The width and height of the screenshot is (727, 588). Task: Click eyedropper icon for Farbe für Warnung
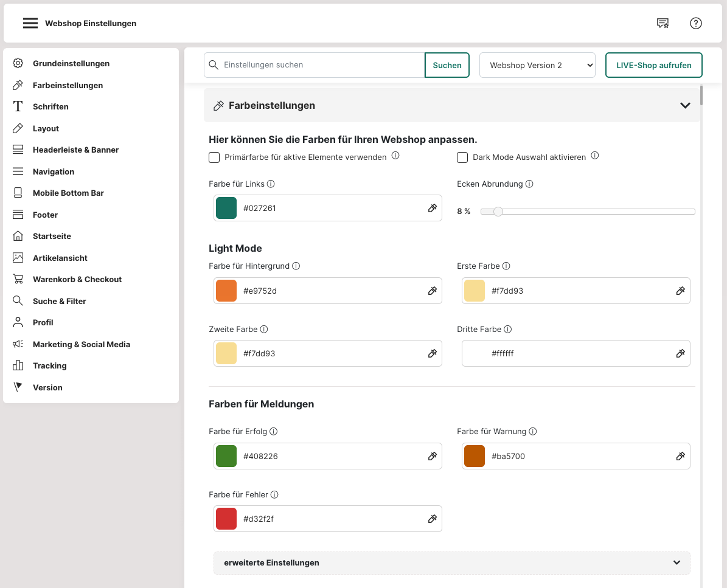point(681,456)
